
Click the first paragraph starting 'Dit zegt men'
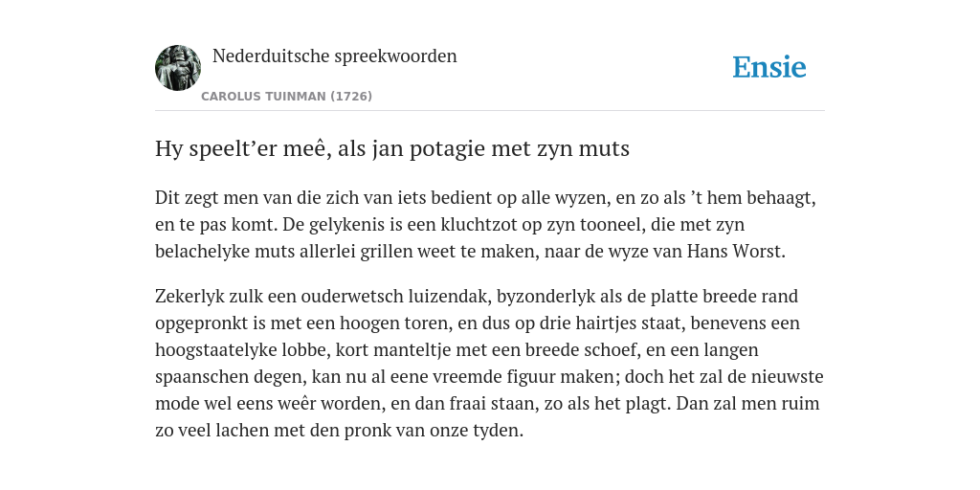click(485, 224)
